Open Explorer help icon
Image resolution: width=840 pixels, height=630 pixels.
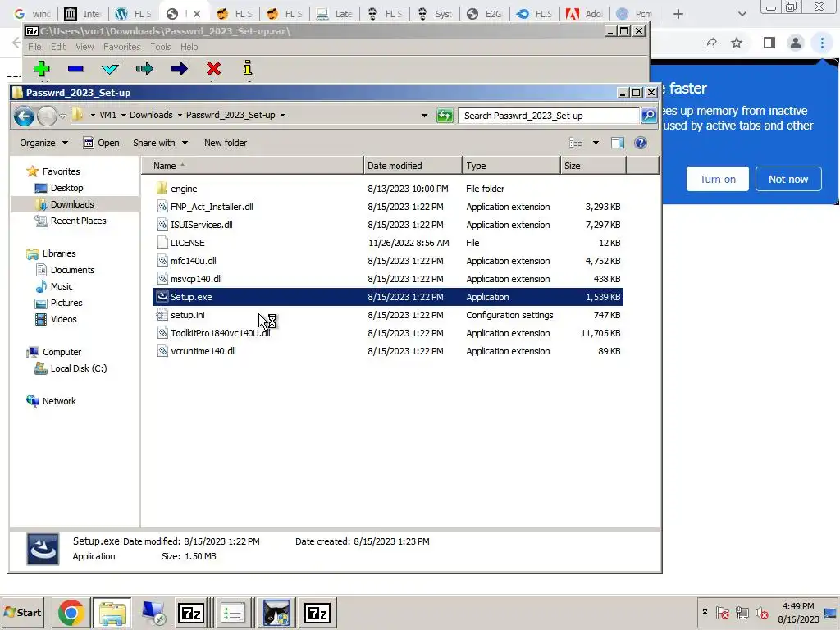click(x=640, y=143)
